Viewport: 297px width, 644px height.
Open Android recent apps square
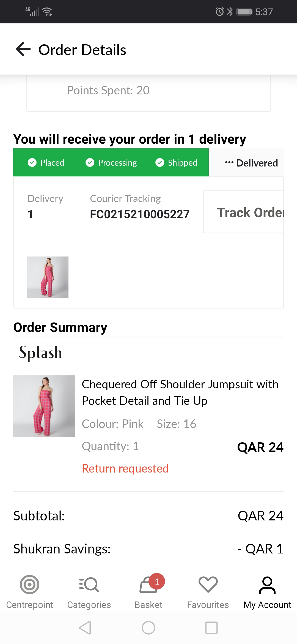pos(211,628)
